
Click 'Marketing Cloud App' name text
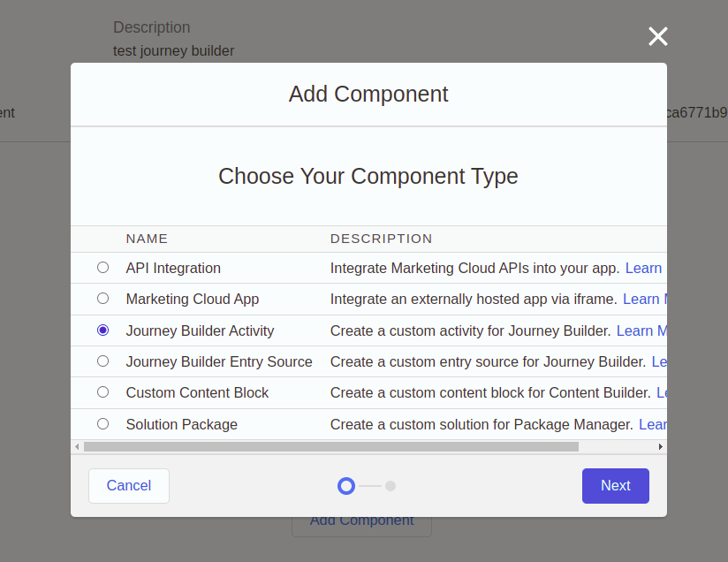point(193,299)
